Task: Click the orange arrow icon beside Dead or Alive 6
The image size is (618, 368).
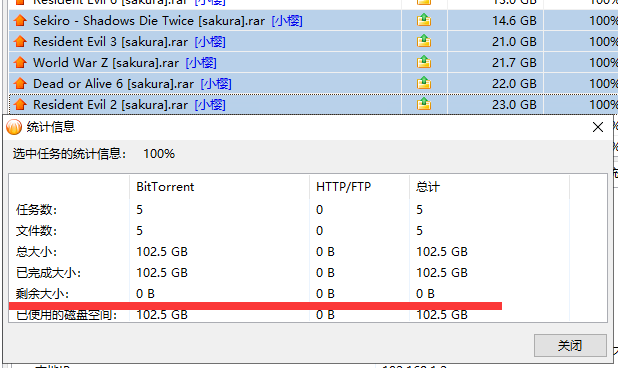Action: click(x=20, y=84)
